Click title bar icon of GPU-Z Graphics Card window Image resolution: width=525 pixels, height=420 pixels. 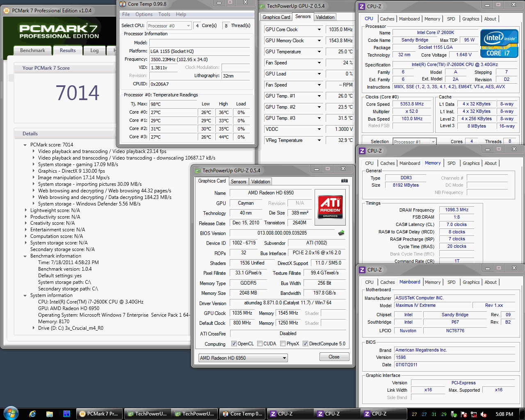click(198, 170)
